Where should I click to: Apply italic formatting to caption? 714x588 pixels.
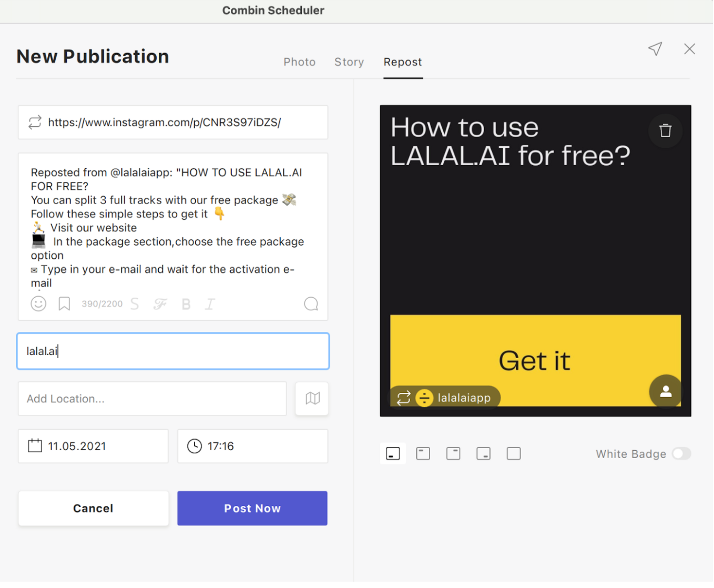click(x=210, y=304)
